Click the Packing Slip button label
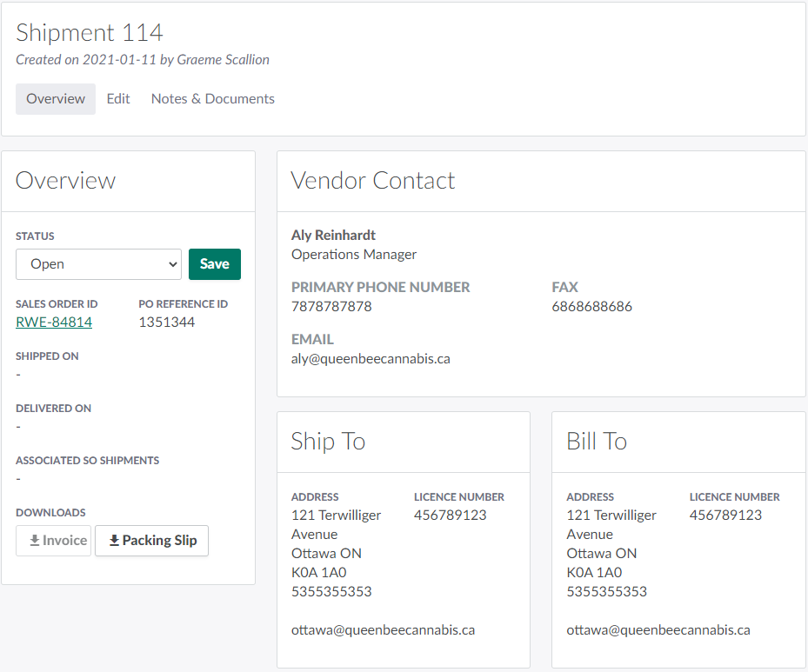Viewport: 808px width, 672px height. click(x=159, y=541)
